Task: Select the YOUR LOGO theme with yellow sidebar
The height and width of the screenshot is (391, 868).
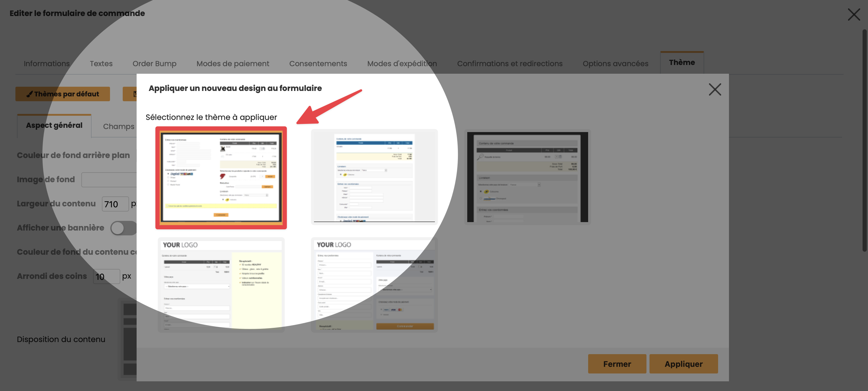Action: pyautogui.click(x=221, y=285)
